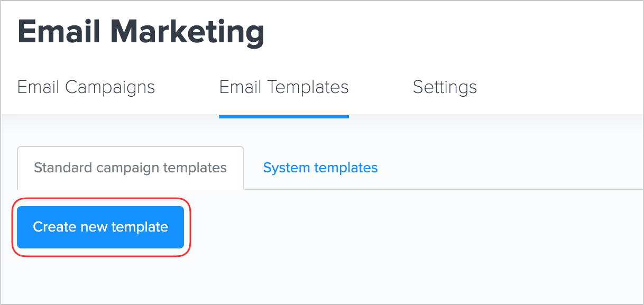Click the word "campaign" in the active sub-tab
The image size is (644, 305).
(128, 168)
